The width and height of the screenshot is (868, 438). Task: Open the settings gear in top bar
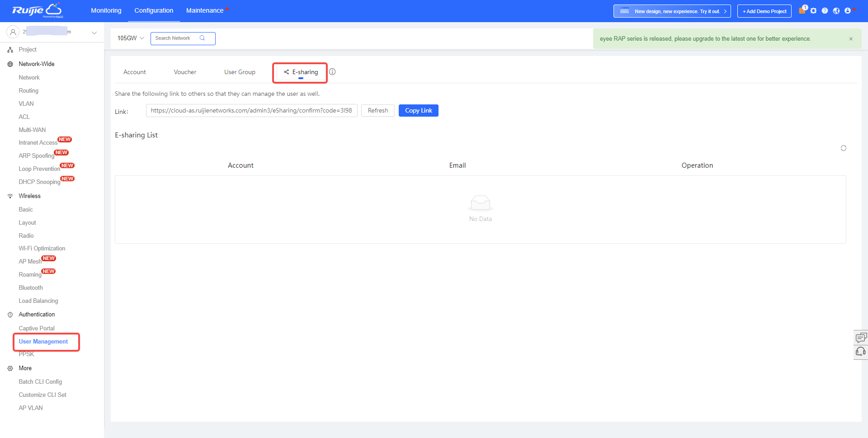(x=813, y=11)
